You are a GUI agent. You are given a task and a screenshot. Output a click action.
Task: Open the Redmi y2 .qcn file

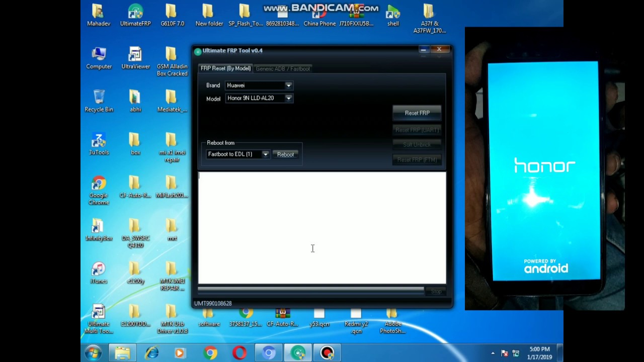coord(356,321)
